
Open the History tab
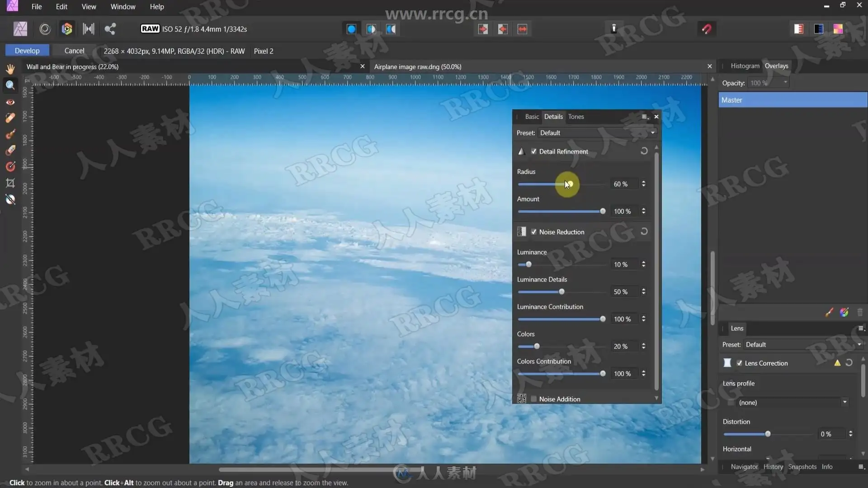[773, 467]
